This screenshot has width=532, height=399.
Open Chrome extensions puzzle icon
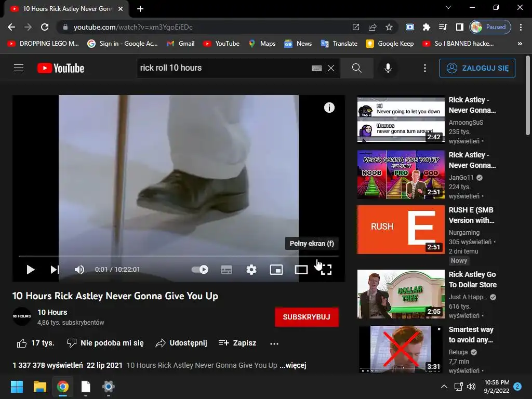click(x=427, y=27)
